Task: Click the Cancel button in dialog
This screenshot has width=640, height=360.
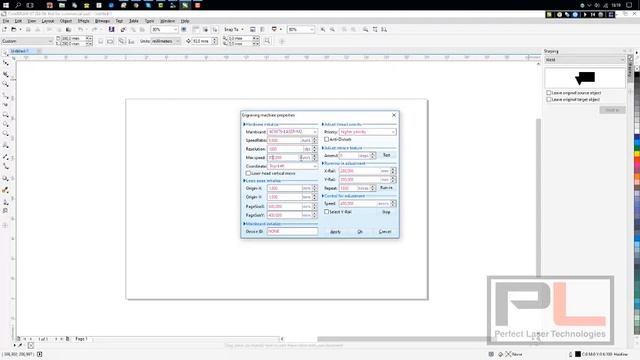Action: click(385, 232)
